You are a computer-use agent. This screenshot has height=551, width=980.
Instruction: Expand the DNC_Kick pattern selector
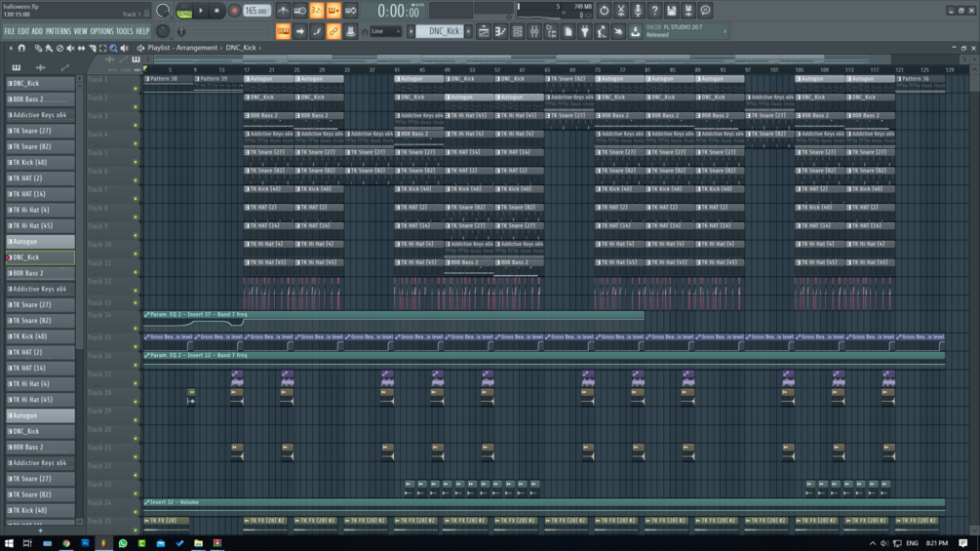pyautogui.click(x=440, y=31)
